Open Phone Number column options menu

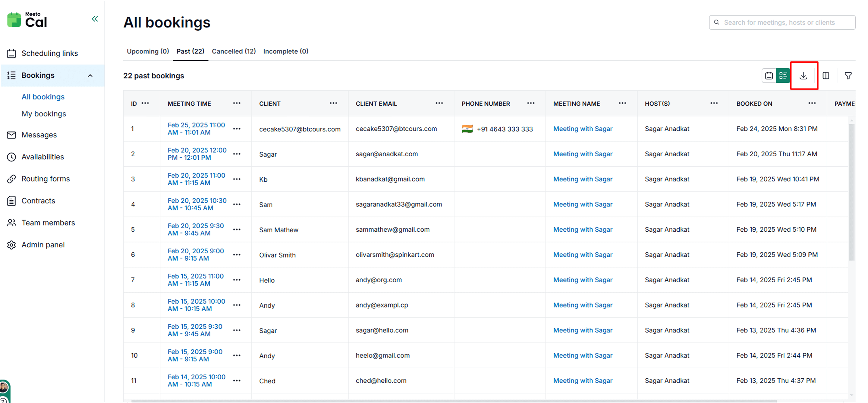(x=531, y=103)
